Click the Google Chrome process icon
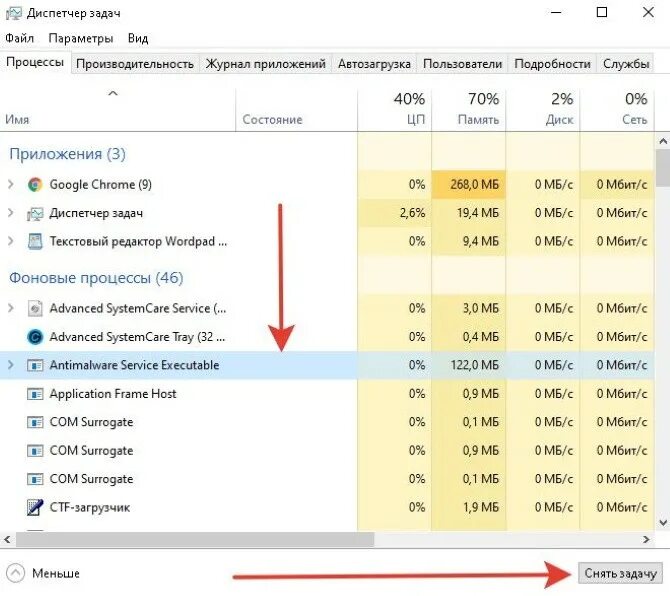This screenshot has height=596, width=670. (35, 185)
